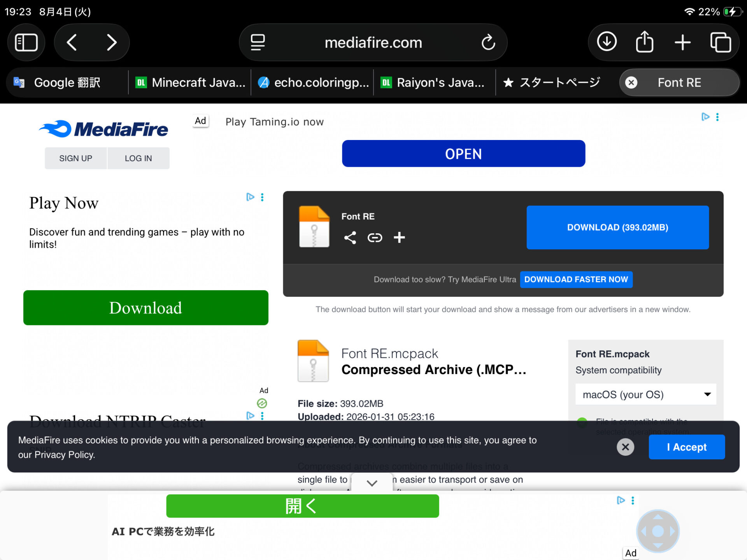
Task: Show Safari downloads list
Action: click(607, 42)
